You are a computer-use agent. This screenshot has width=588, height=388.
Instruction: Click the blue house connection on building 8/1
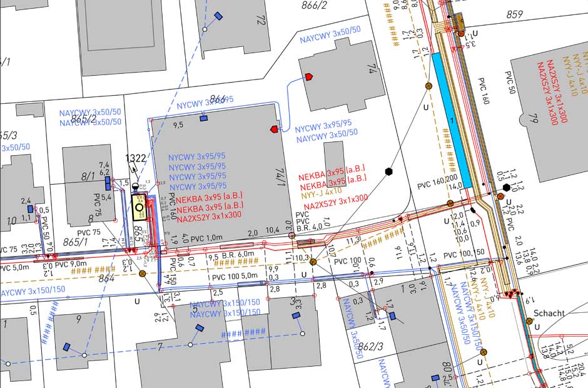click(x=108, y=183)
